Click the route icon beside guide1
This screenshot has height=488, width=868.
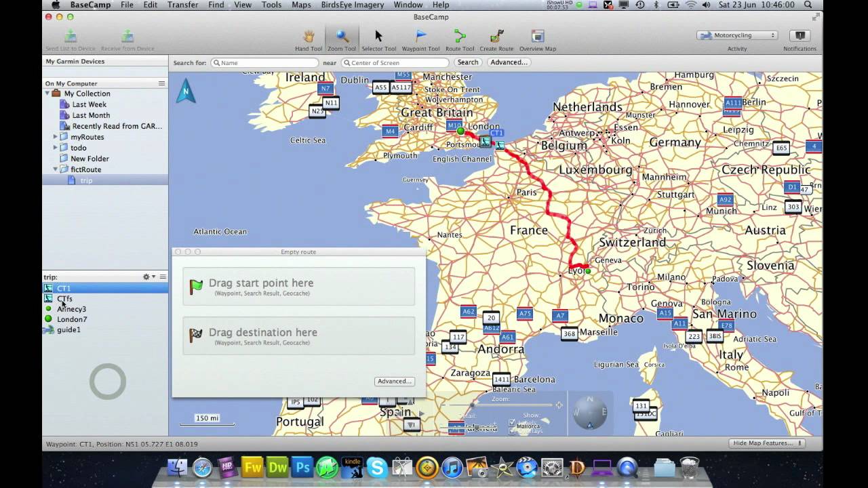48,329
